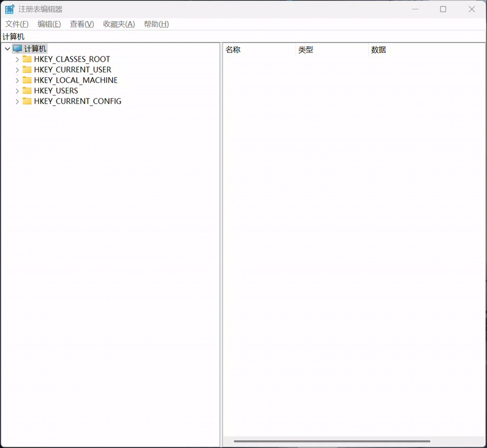
Task: Click the Registry Editor app icon in title bar
Action: 10,9
